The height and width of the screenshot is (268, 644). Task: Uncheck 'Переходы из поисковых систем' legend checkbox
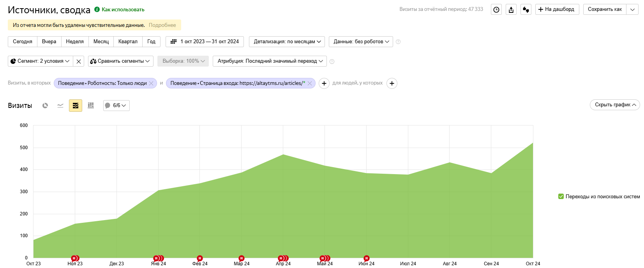tap(561, 197)
